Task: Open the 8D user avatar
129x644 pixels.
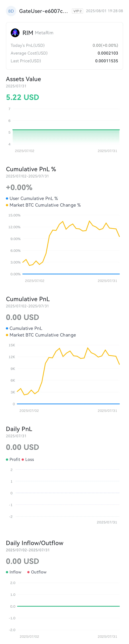Action: [x=11, y=11]
